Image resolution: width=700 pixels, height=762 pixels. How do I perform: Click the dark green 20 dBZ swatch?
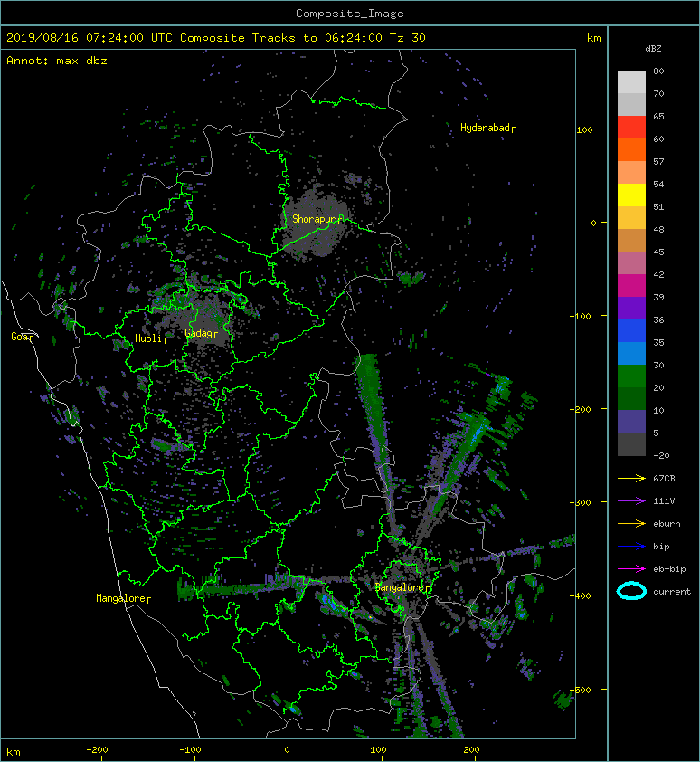pyautogui.click(x=631, y=399)
